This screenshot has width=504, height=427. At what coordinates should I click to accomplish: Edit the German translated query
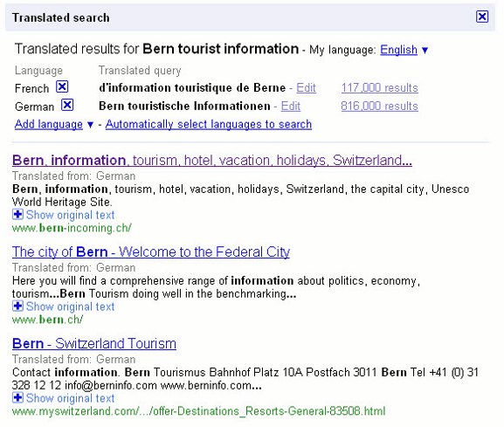291,106
